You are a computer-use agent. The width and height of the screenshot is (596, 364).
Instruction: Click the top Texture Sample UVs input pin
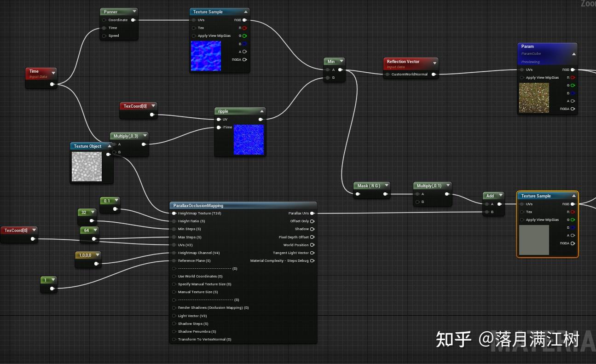point(194,20)
